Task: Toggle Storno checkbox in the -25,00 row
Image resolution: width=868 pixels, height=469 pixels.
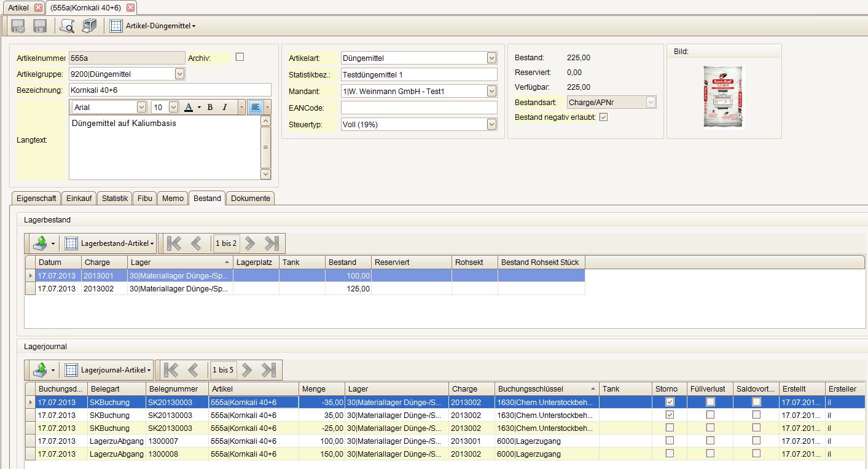Action: click(x=670, y=428)
